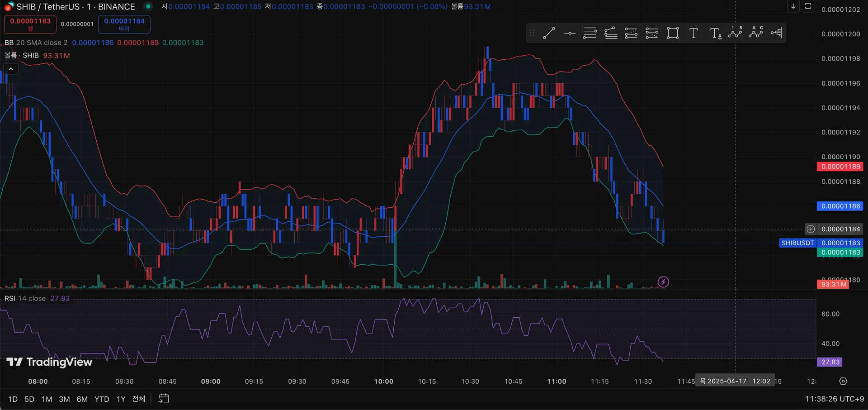The width and height of the screenshot is (868, 410).
Task: Select the fixed range volume profile tool
Action: pos(776,33)
